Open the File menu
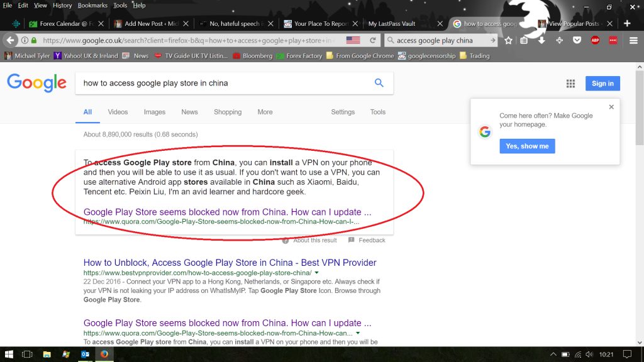 pyautogui.click(x=8, y=5)
